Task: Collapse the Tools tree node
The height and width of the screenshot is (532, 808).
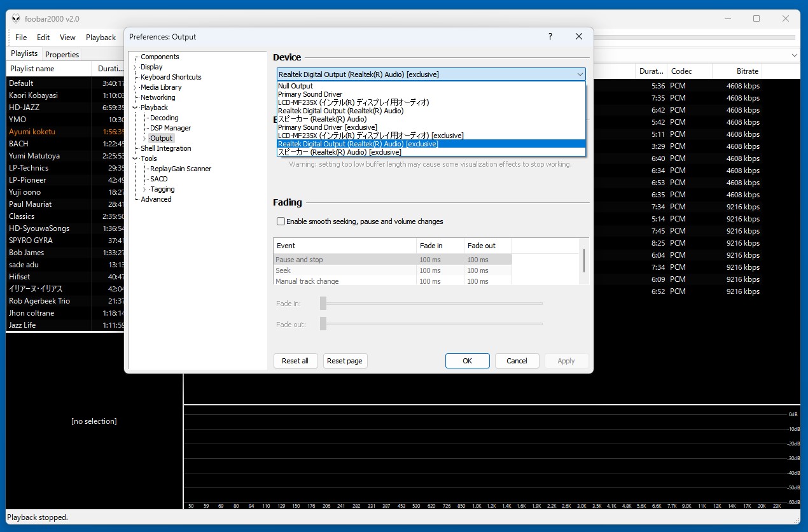Action: [x=135, y=158]
